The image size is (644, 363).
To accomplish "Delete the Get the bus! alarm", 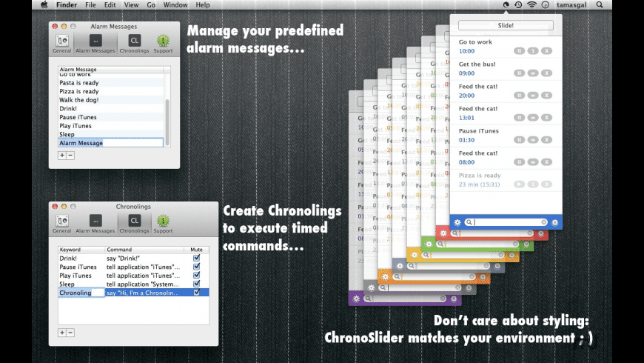I will coord(546,73).
